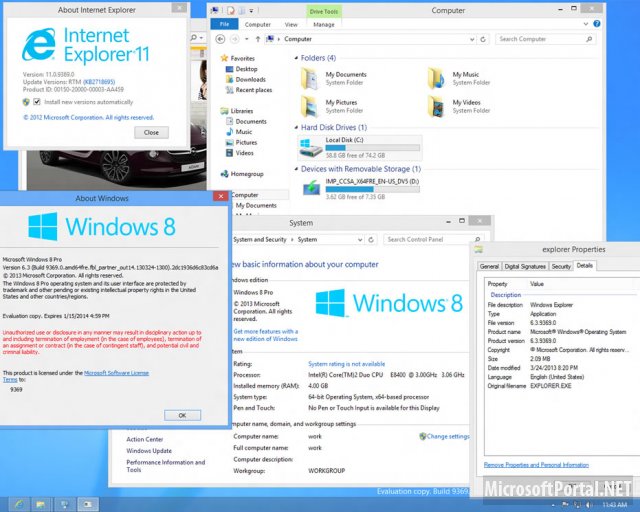Open the View ribbon tab
The height and width of the screenshot is (512, 640).
291,24
